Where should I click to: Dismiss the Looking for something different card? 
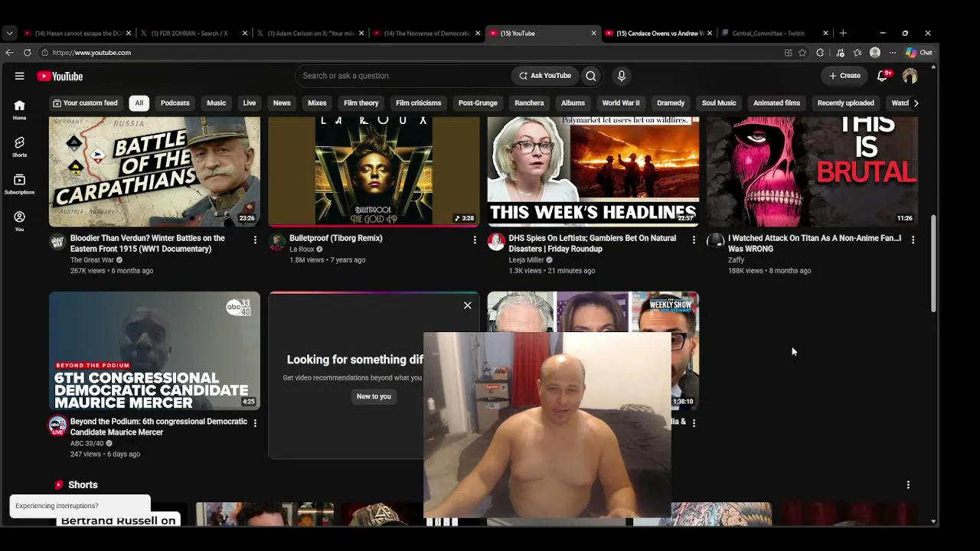coord(468,305)
